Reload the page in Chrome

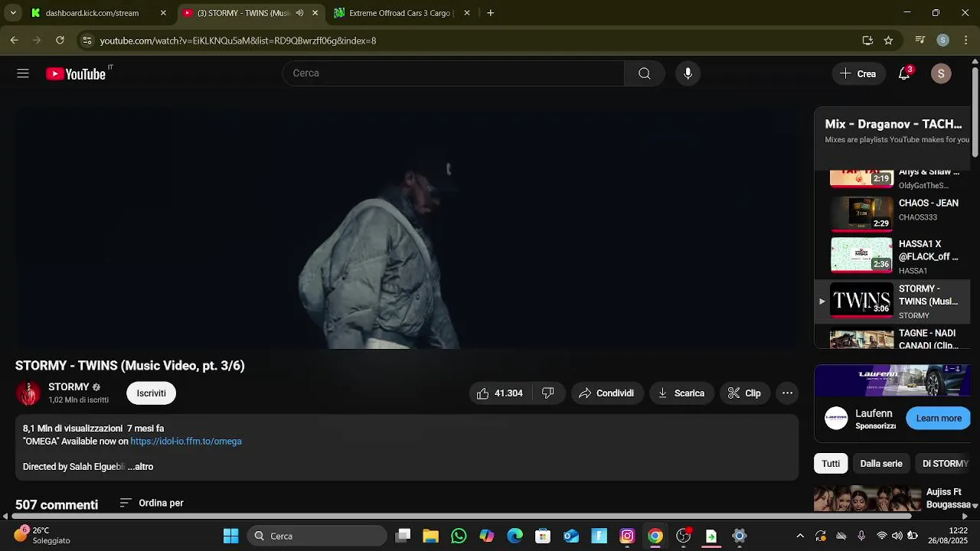(x=60, y=41)
